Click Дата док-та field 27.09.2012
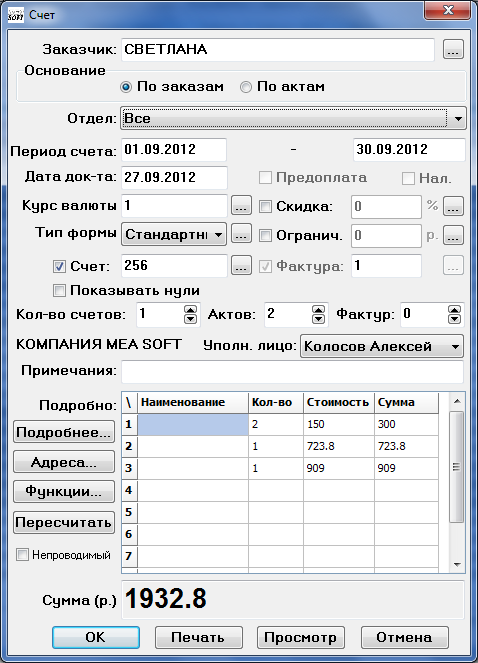 click(x=174, y=177)
